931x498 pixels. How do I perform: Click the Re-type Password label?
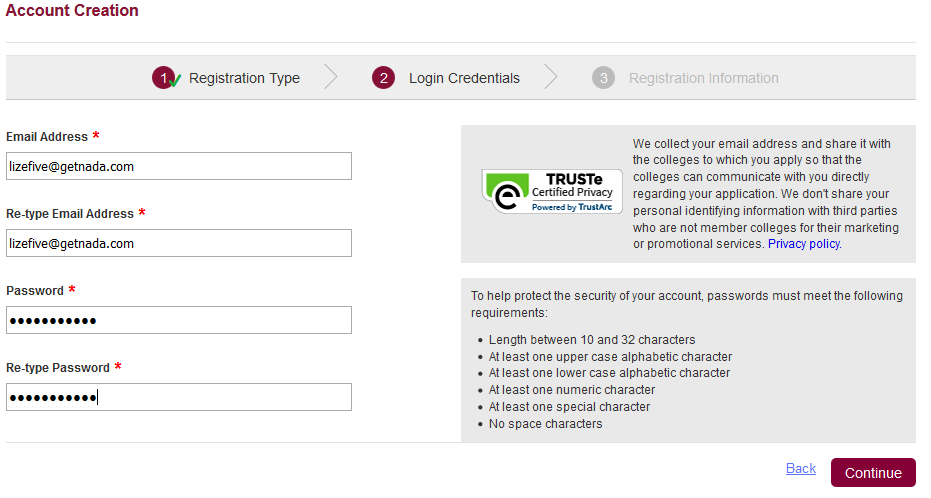58,368
